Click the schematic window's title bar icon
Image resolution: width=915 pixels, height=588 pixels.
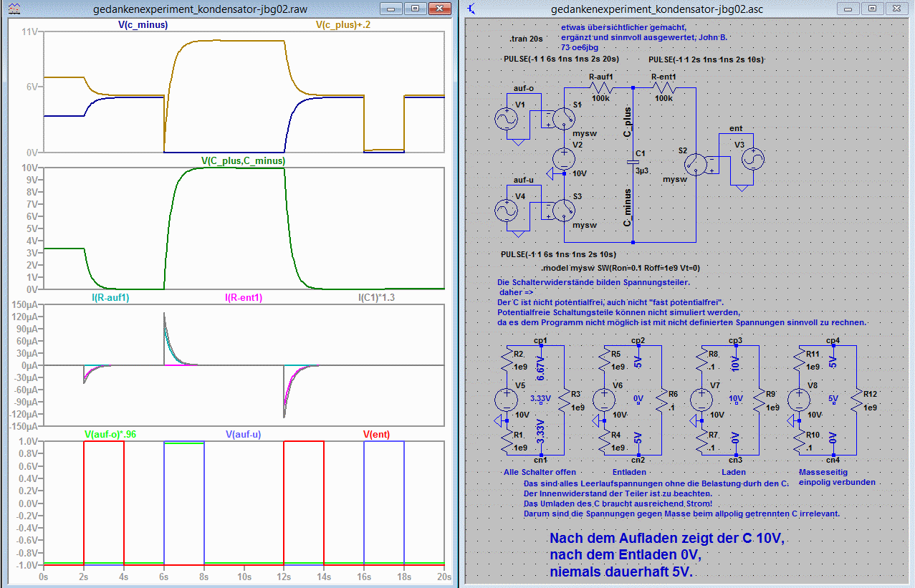pos(471,9)
